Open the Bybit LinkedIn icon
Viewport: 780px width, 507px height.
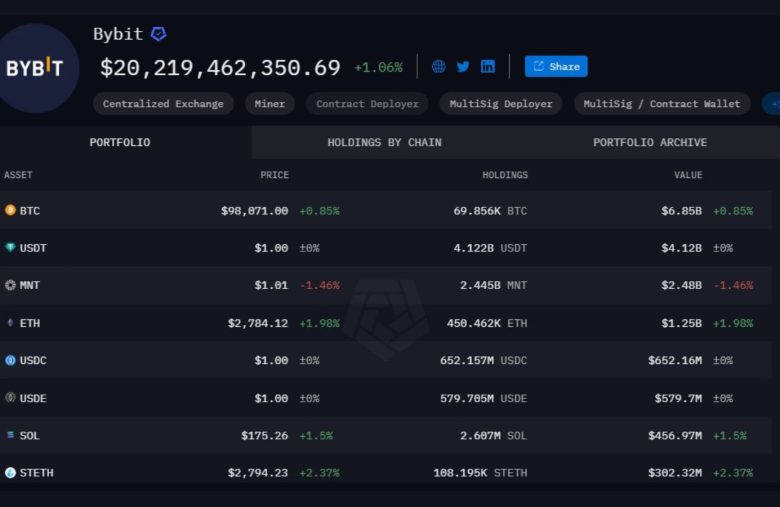[x=488, y=67]
